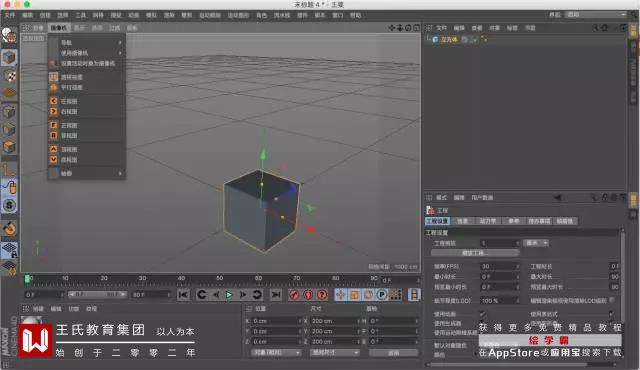Open 渲染 menu in main menu bar
The width and height of the screenshot is (640, 370).
169,15
